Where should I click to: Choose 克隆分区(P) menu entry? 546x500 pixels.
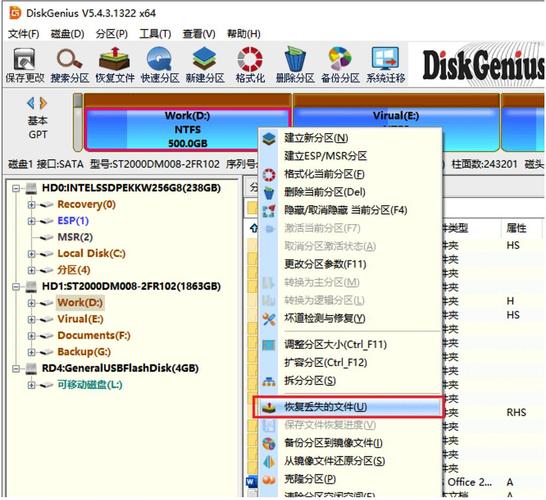350,479
